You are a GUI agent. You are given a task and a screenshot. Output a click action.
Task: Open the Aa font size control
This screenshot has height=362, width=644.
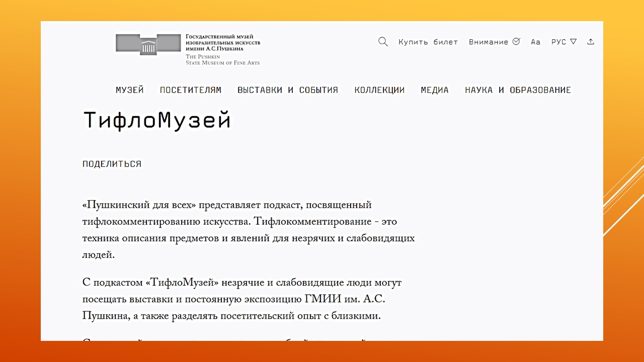535,42
